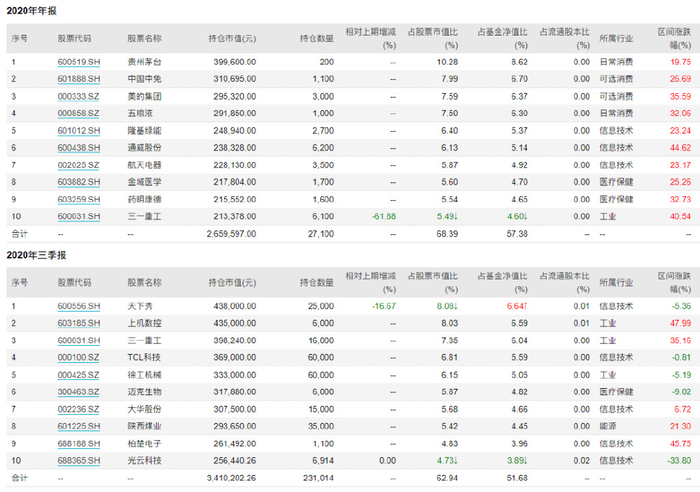
Task: Open stock code link 688365.SH
Action: (x=79, y=461)
